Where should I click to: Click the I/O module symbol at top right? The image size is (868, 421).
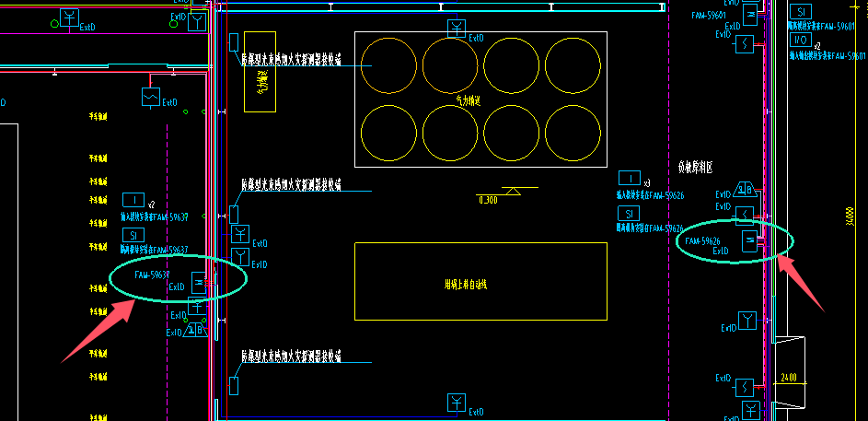pyautogui.click(x=800, y=40)
